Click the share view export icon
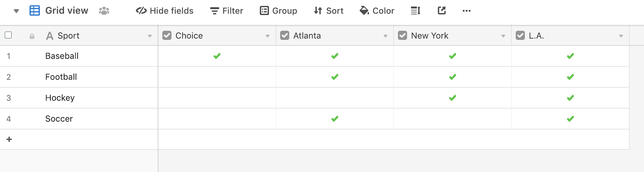 tap(442, 11)
